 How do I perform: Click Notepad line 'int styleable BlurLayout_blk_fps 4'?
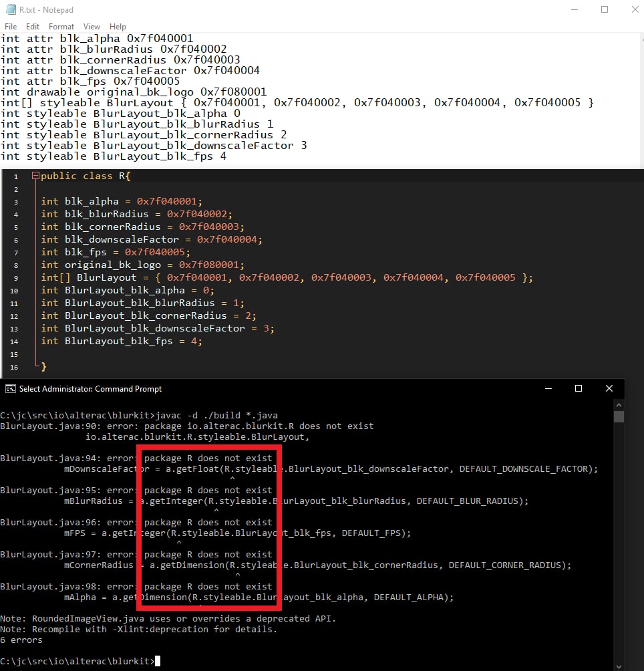[x=114, y=156]
